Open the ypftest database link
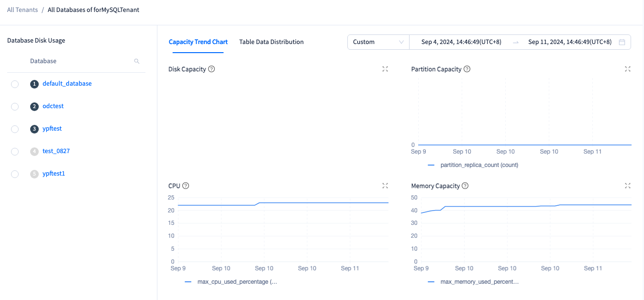Viewport: 644px width, 300px height. tap(52, 129)
